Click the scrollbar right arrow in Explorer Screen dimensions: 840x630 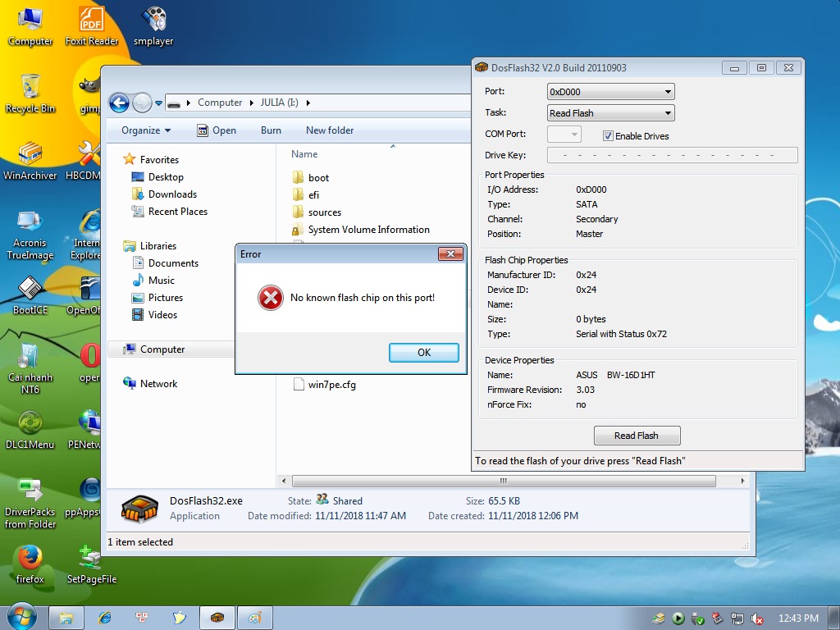coord(742,481)
